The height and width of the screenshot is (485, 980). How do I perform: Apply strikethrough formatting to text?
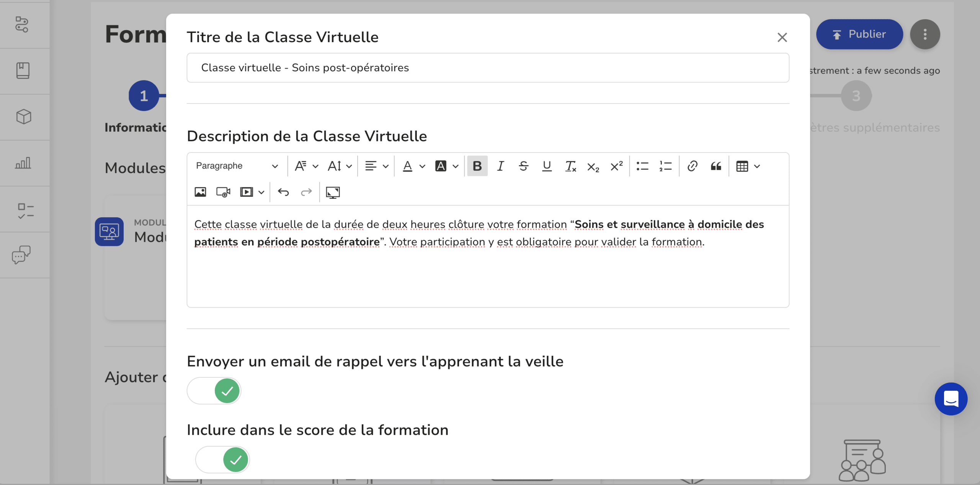point(524,166)
